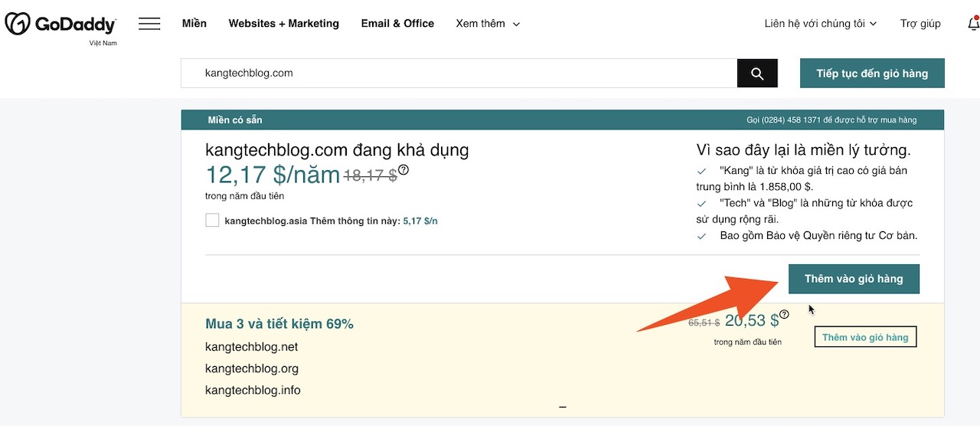
Task: Click the kangtechblog.net domain name
Action: 251,347
